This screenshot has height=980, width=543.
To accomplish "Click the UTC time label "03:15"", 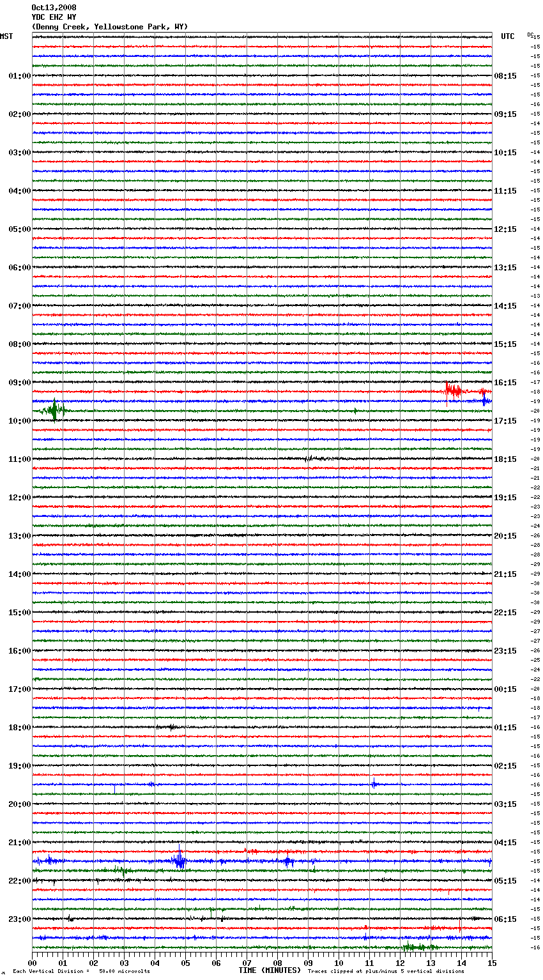I will click(x=505, y=804).
